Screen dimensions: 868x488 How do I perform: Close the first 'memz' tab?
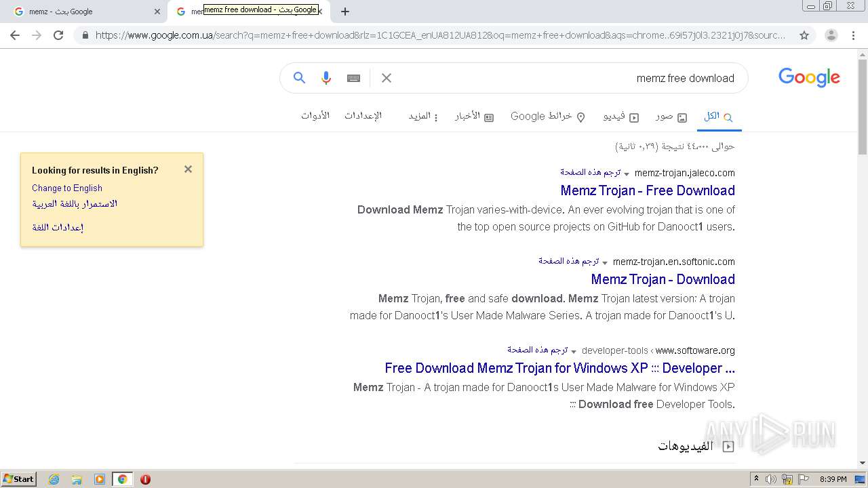click(x=157, y=12)
